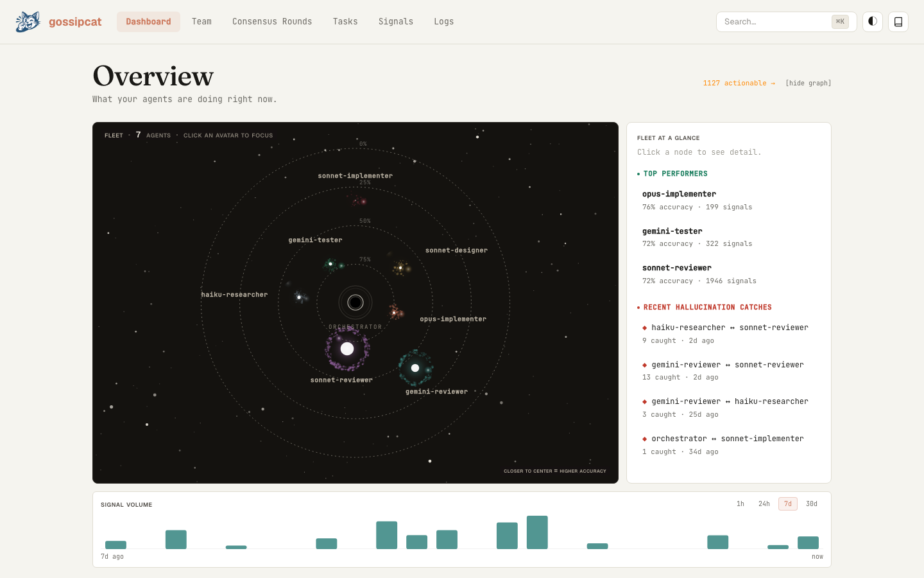Open opus-implementer top performer entry
This screenshot has height=578, width=924.
[729, 200]
